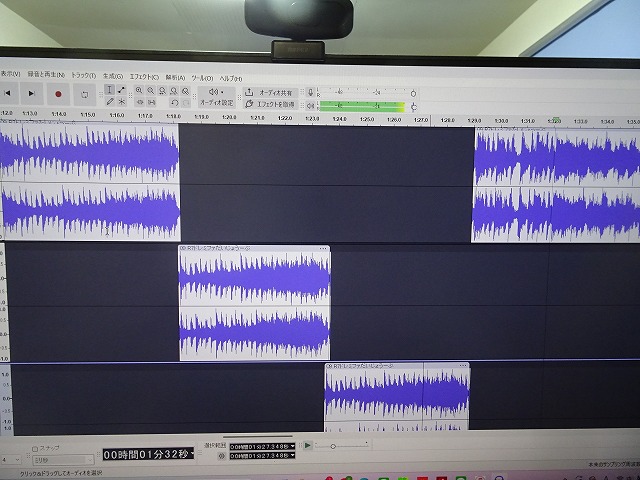Open the time display format dropdown arrow
This screenshot has height=480, width=640.
[194, 455]
